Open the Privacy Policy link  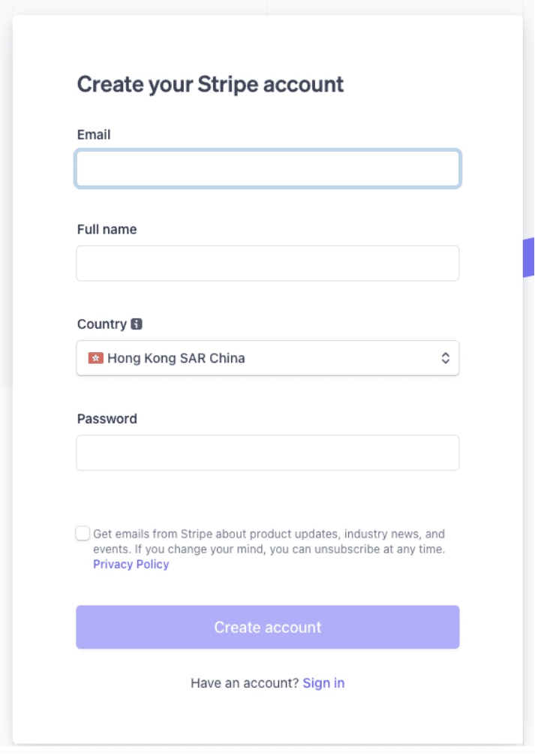[131, 565]
